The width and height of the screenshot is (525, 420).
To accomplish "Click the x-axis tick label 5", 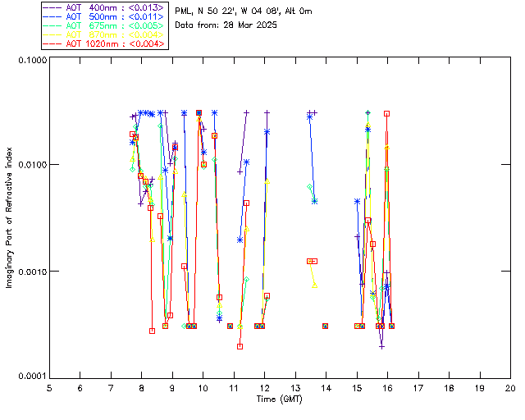I will 49,389.
